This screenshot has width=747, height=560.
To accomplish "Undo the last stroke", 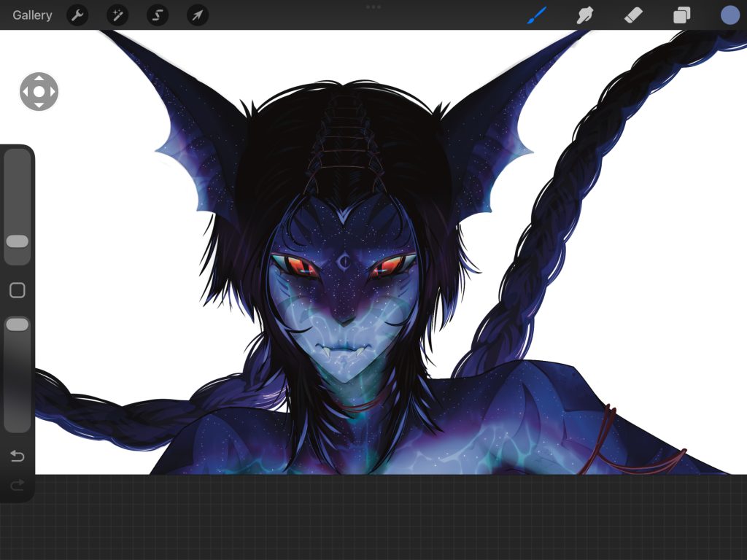I will (x=18, y=456).
